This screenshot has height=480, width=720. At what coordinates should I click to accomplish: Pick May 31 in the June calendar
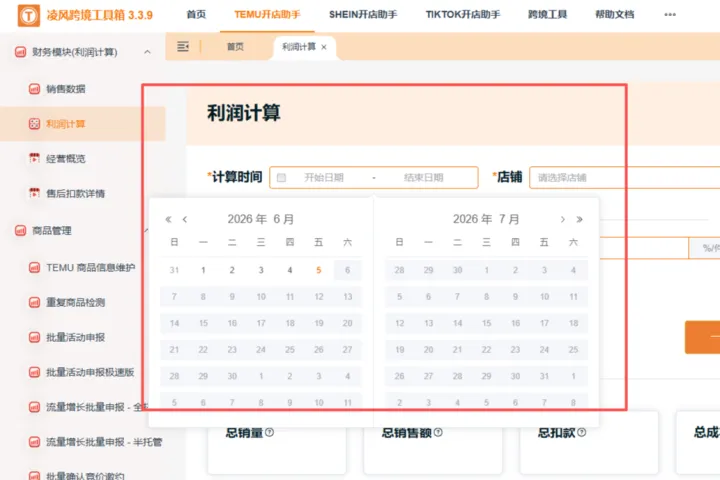pos(174,270)
